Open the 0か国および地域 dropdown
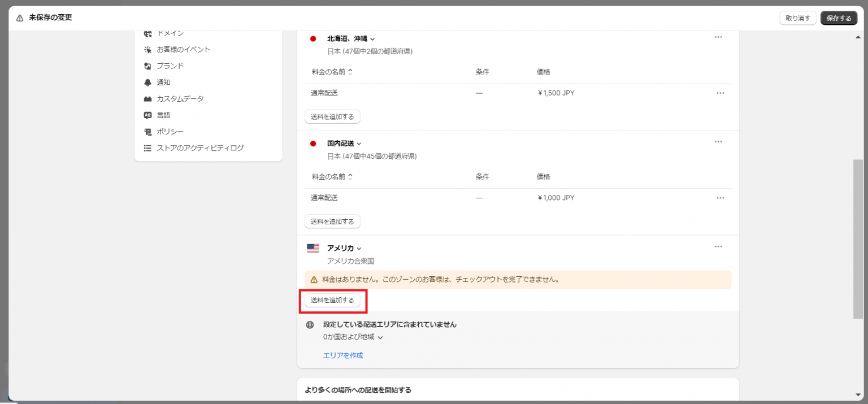Viewport: 868px width, 404px height. tap(380, 337)
